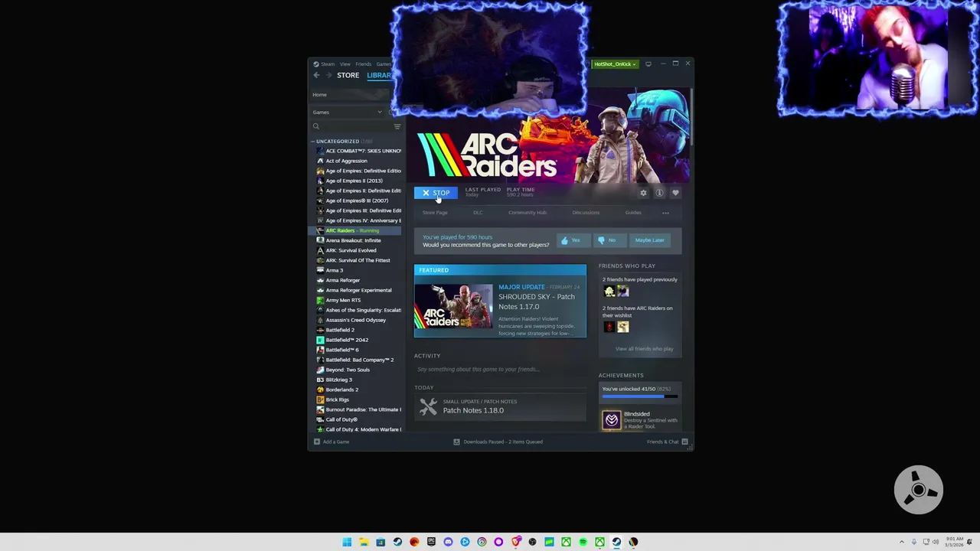Open the more links ellipsis
980x551 pixels.
coord(665,213)
